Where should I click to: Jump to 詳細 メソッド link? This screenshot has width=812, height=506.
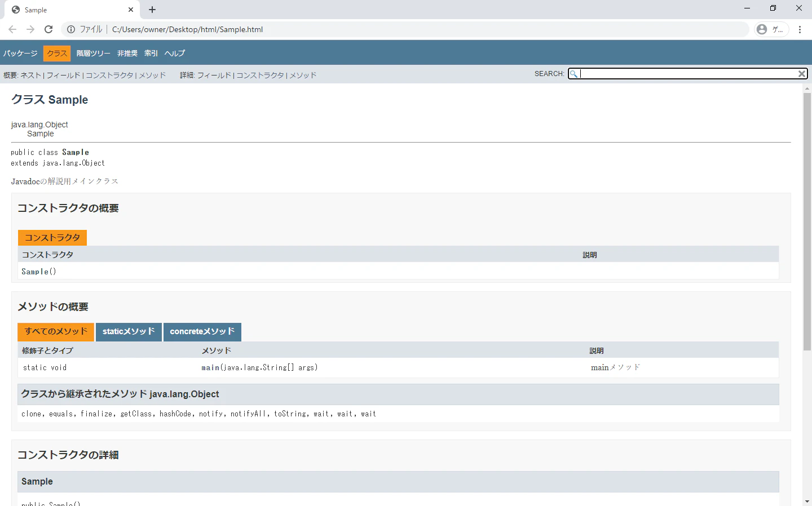(x=303, y=75)
